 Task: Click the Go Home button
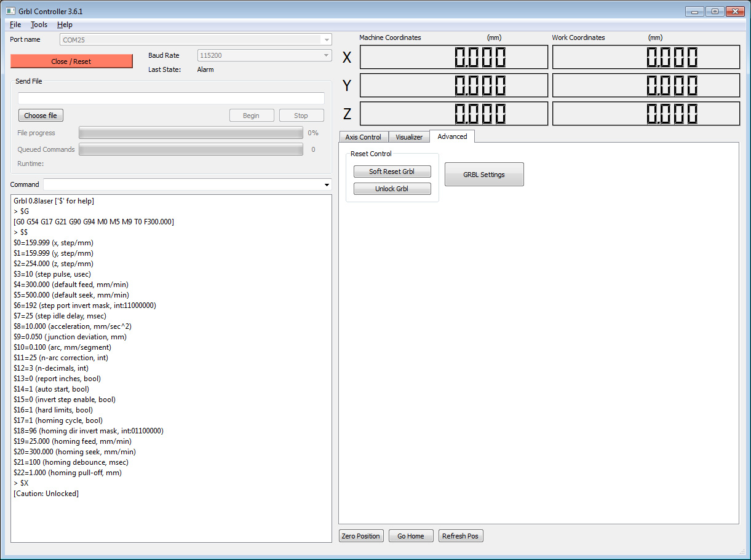click(411, 536)
